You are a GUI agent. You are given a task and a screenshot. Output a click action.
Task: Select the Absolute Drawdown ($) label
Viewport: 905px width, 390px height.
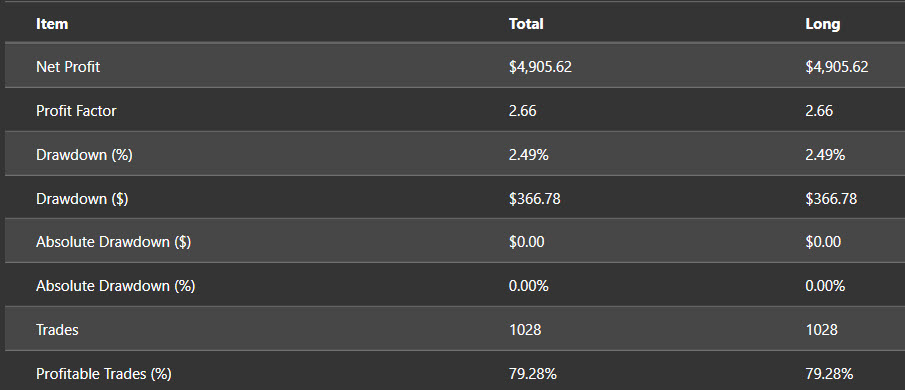point(114,242)
